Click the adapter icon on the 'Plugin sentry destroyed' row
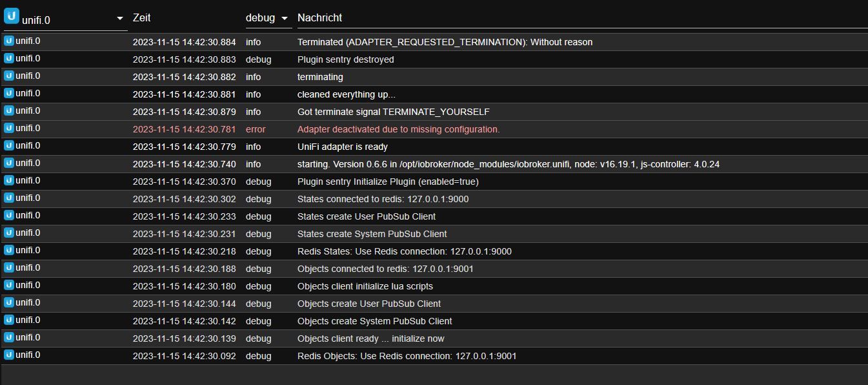 tap(9, 59)
